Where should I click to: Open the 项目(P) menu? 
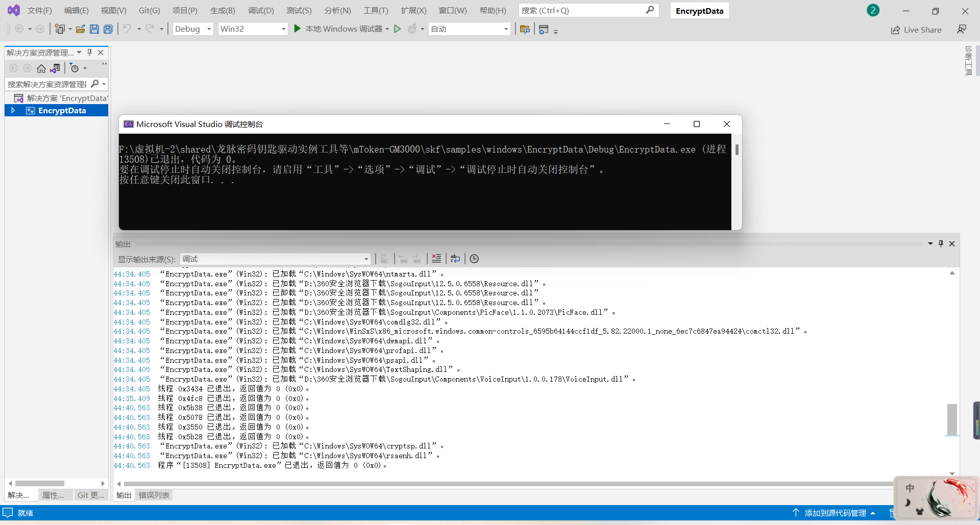pyautogui.click(x=185, y=10)
